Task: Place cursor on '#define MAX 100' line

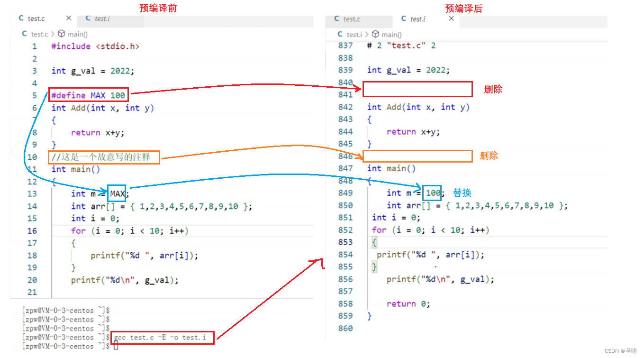Action: click(88, 95)
